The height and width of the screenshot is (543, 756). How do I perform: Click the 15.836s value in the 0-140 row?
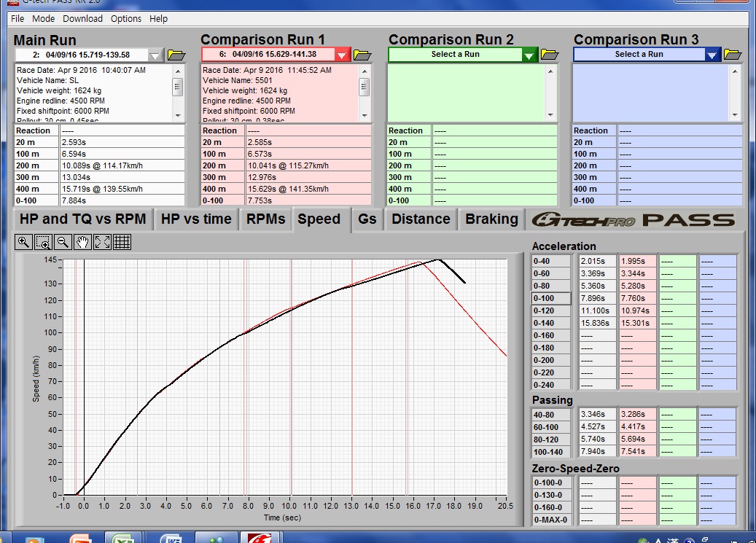click(x=596, y=323)
